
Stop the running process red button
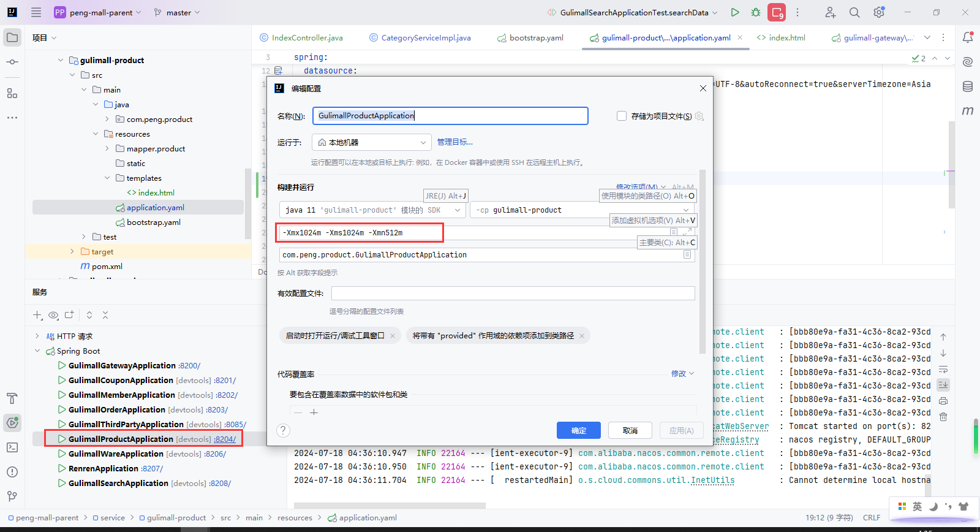[x=777, y=12]
